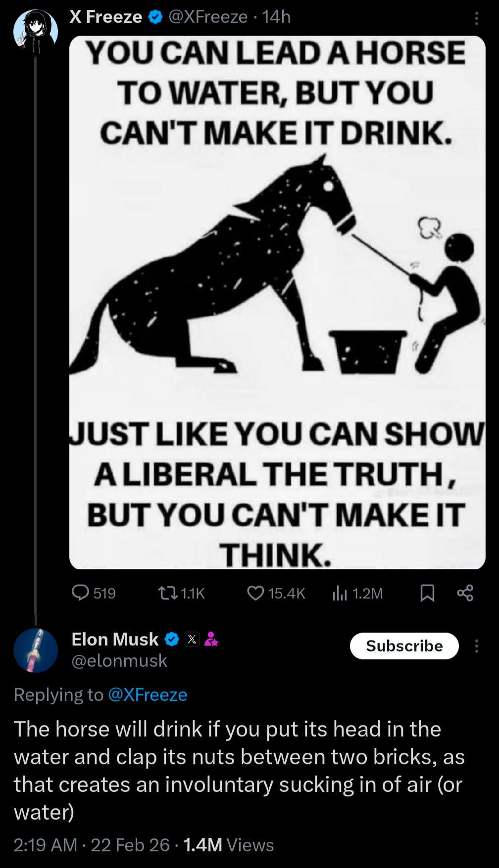The image size is (499, 868).
Task: Open Elon Musk reply's three-dot more menu
Action: click(476, 646)
